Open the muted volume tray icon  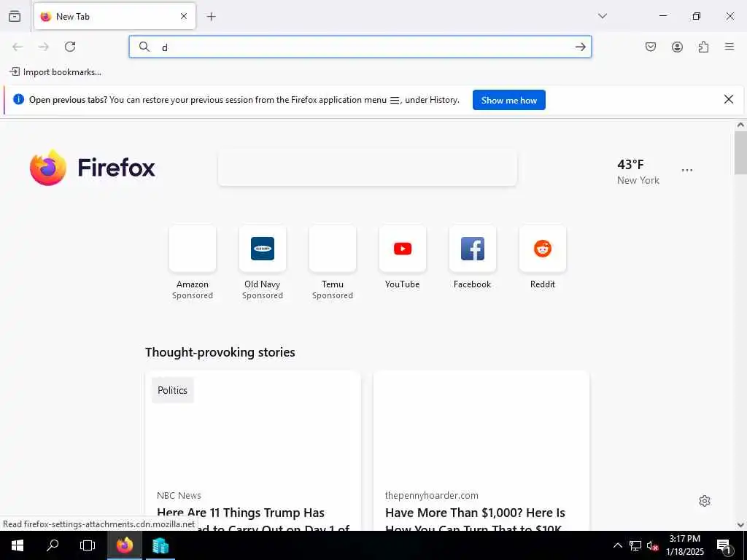(652, 545)
